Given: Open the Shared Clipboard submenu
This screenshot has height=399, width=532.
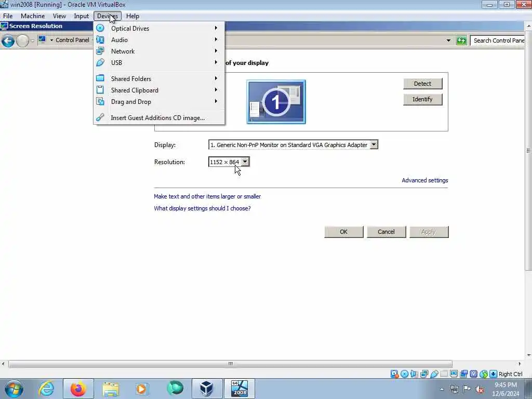Looking at the screenshot, I should [x=159, y=90].
